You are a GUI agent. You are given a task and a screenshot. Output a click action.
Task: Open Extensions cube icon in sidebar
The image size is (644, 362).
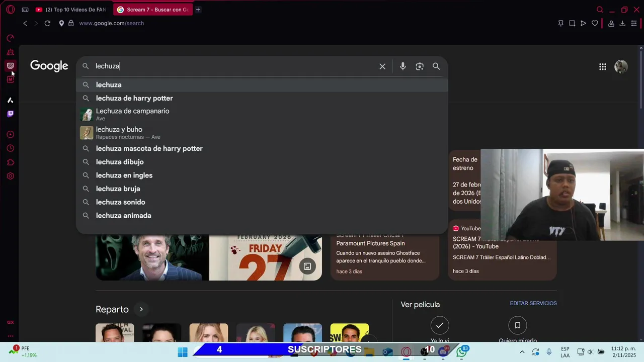click(x=10, y=162)
